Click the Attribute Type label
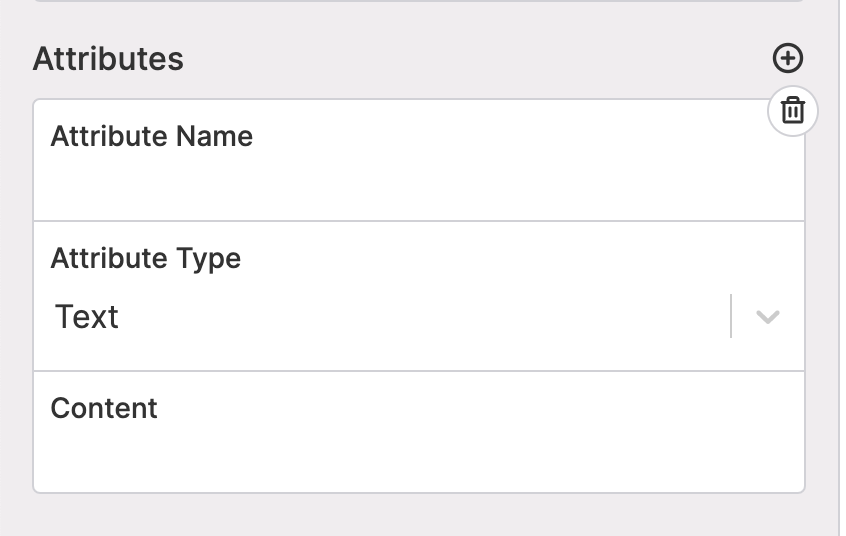The width and height of the screenshot is (846, 536). 146,259
